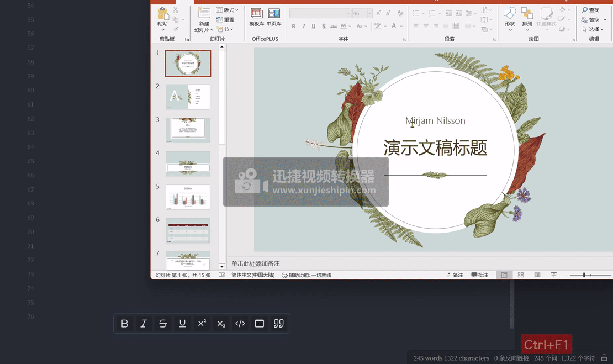Select slide 5 thumbnail in the slide panel
The height and width of the screenshot is (364, 613).
pos(188,197)
